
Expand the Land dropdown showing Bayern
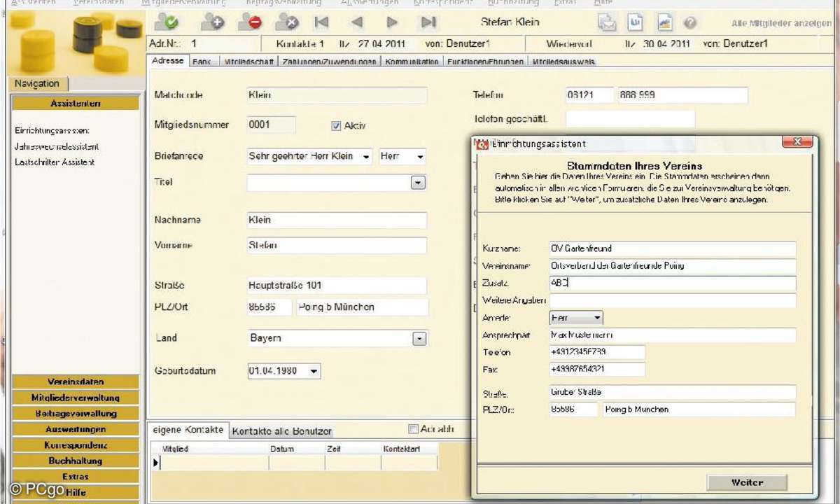419,339
